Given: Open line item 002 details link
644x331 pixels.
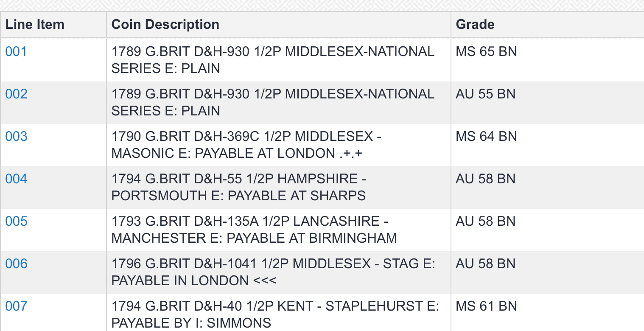Looking at the screenshot, I should [x=16, y=94].
